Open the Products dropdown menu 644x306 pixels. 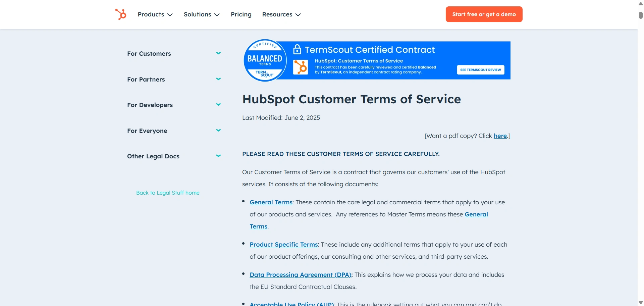(155, 14)
